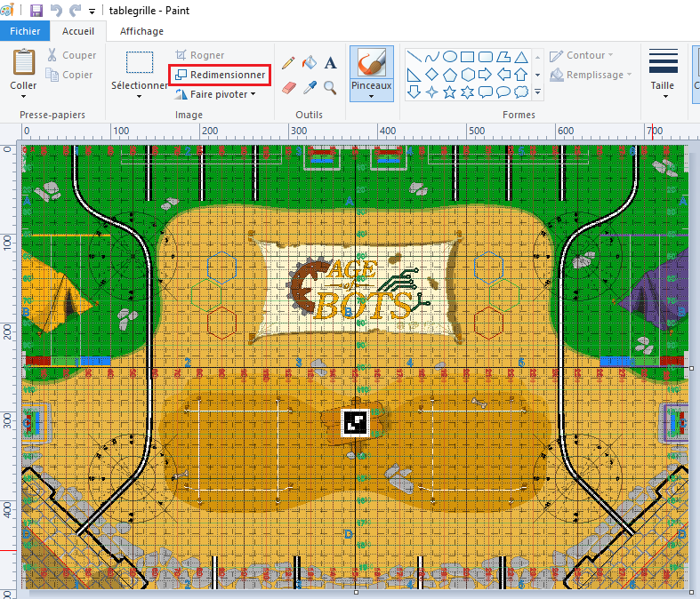Viewport: 700px width, 599px height.
Task: Choose the Left arrow shape
Action: pos(503,75)
